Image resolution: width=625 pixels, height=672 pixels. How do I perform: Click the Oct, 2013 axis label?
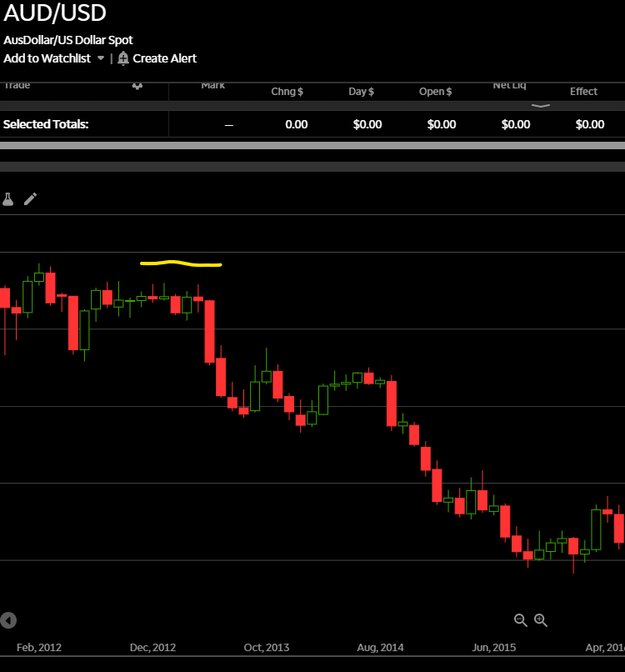pyautogui.click(x=267, y=647)
